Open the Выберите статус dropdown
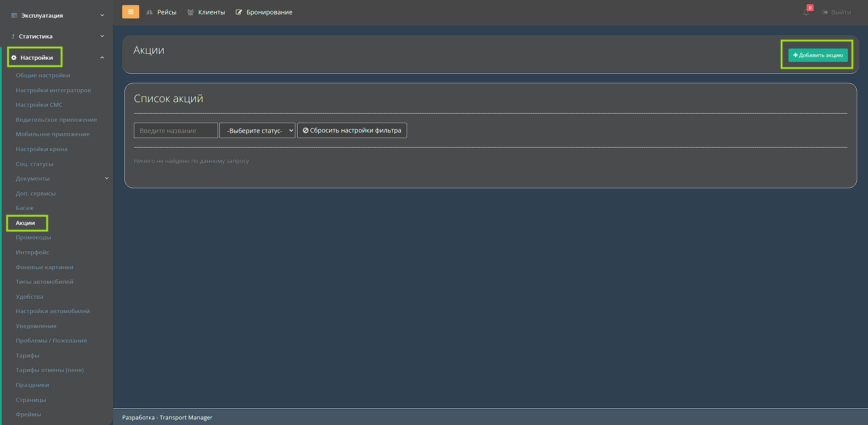Image resolution: width=868 pixels, height=425 pixels. 257,130
